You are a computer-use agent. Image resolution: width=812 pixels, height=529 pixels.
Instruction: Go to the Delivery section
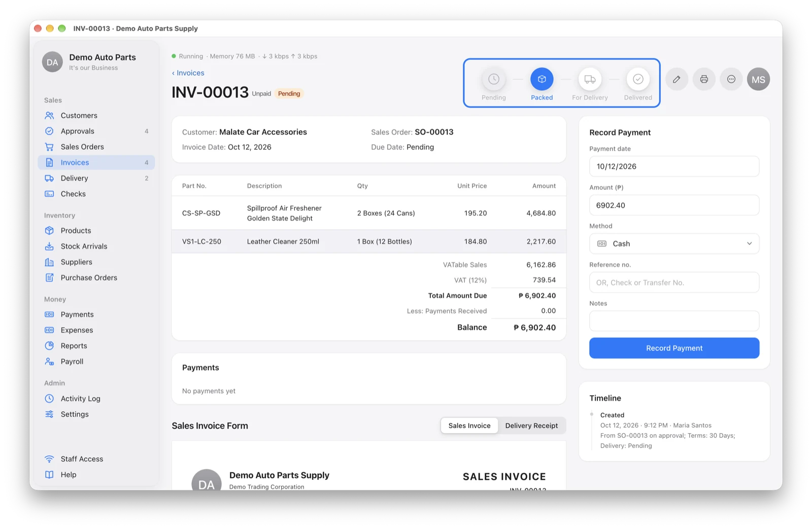click(x=96, y=179)
